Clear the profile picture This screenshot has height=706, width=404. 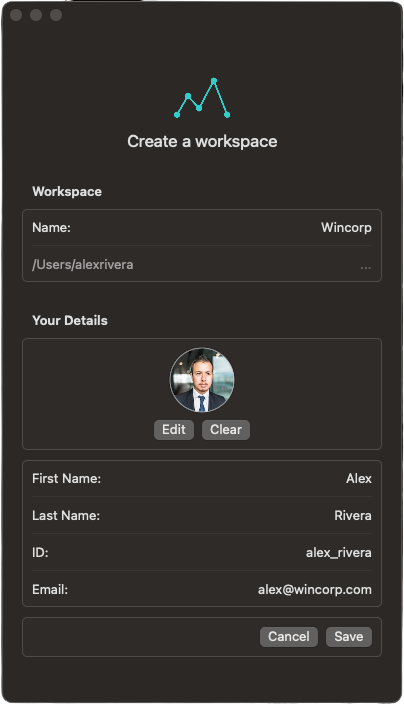(226, 430)
